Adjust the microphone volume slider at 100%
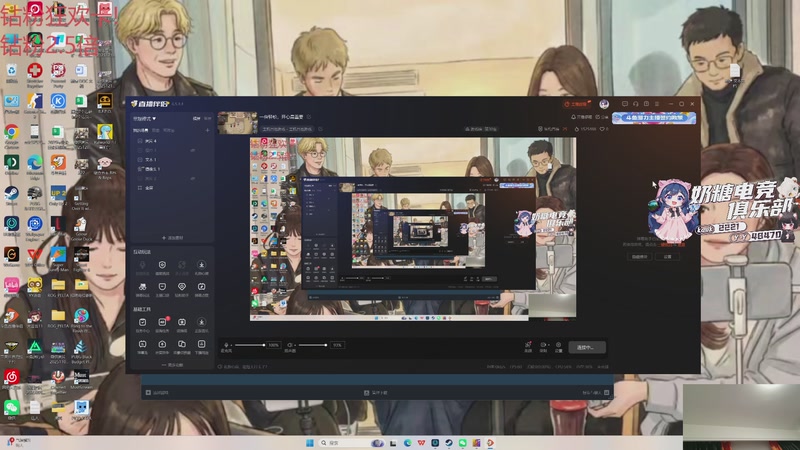This screenshot has height=450, width=800. click(249, 345)
